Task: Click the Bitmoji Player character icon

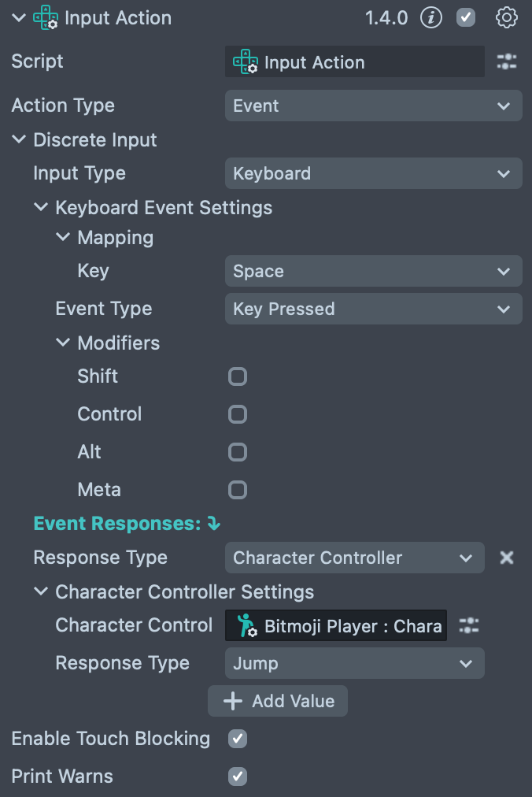Action: (x=247, y=625)
